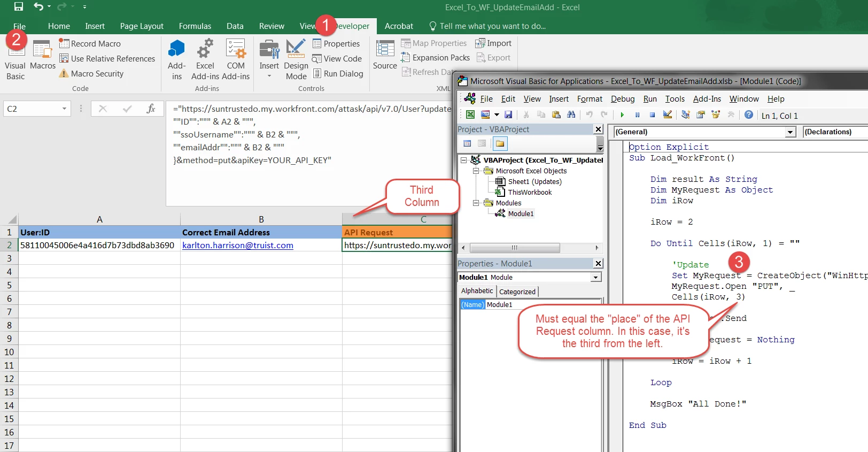Paste using the VBA toolbar clipboard icon
This screenshot has width=868, height=452.
click(556, 115)
